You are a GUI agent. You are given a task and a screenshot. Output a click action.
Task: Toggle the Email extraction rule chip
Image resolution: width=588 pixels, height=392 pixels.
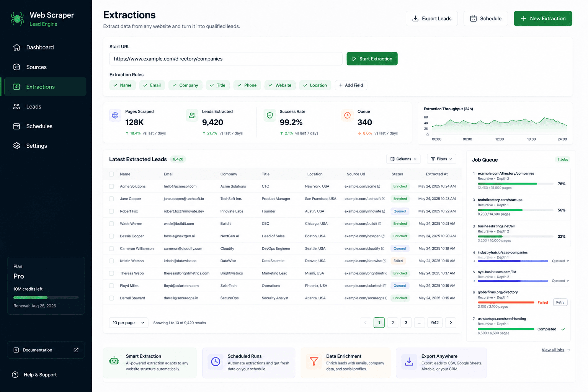point(152,85)
